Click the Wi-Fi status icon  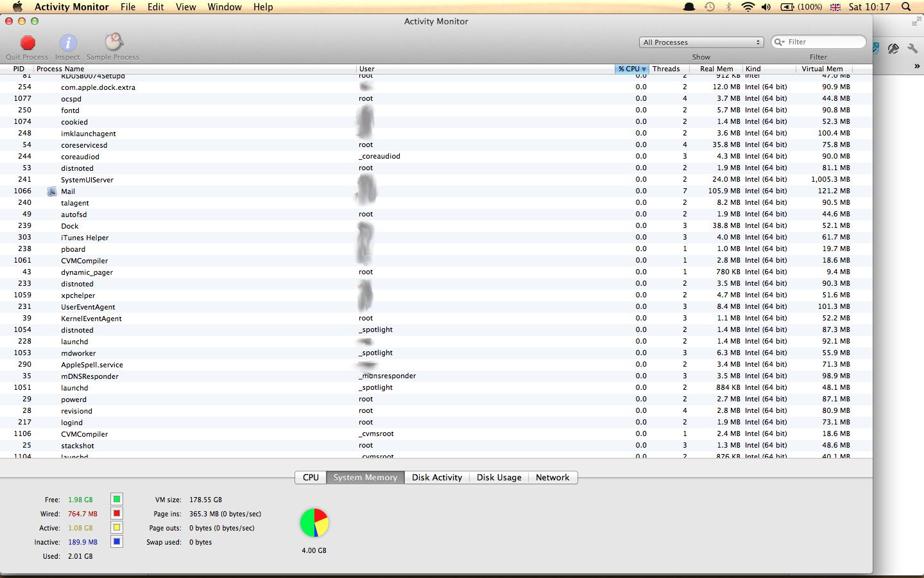[748, 7]
